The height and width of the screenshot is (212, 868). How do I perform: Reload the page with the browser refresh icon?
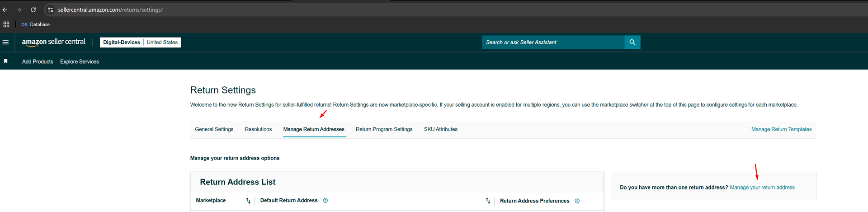pos(33,9)
